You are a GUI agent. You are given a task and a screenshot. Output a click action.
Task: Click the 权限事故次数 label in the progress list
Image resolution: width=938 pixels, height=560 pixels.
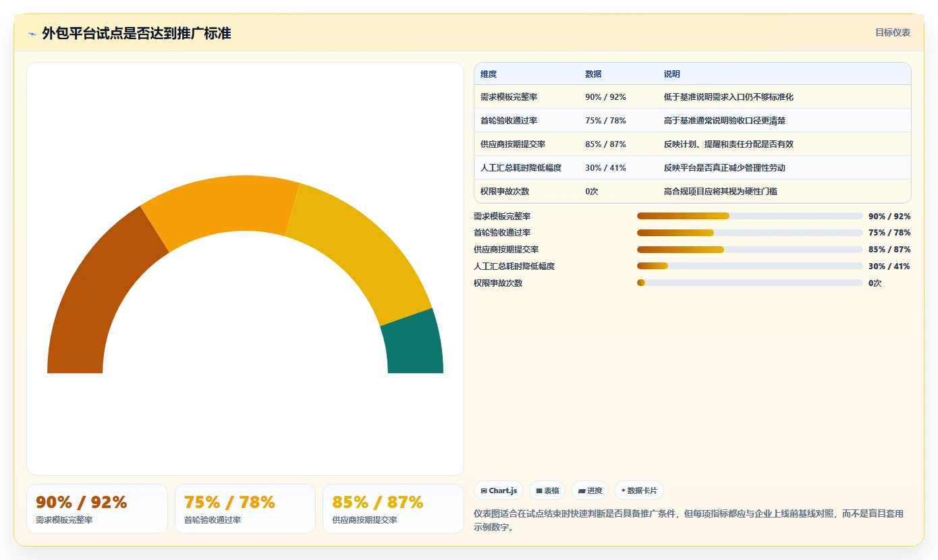click(x=498, y=283)
